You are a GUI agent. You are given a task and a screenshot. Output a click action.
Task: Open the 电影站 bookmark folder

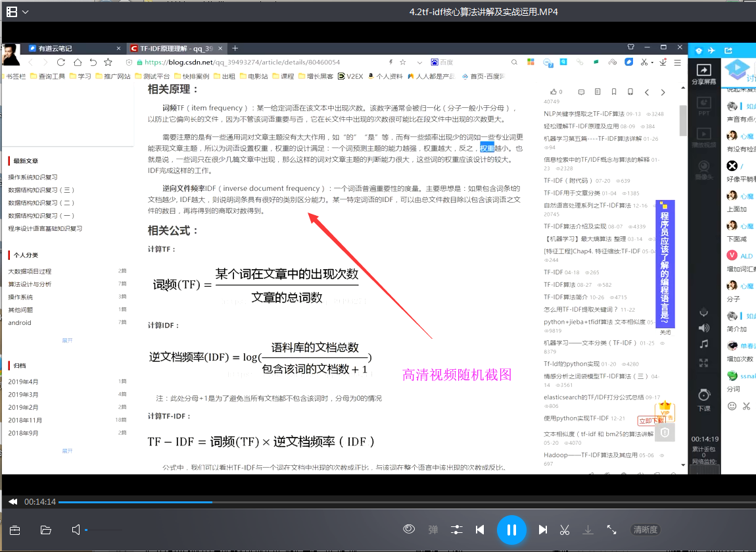tap(254, 76)
